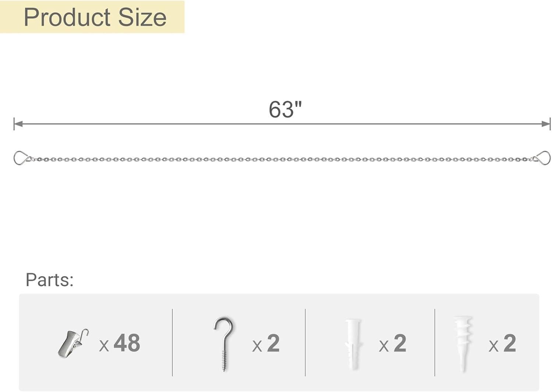The height and width of the screenshot is (392, 552).
Task: Click the "Parts:" label
Action: (x=49, y=280)
